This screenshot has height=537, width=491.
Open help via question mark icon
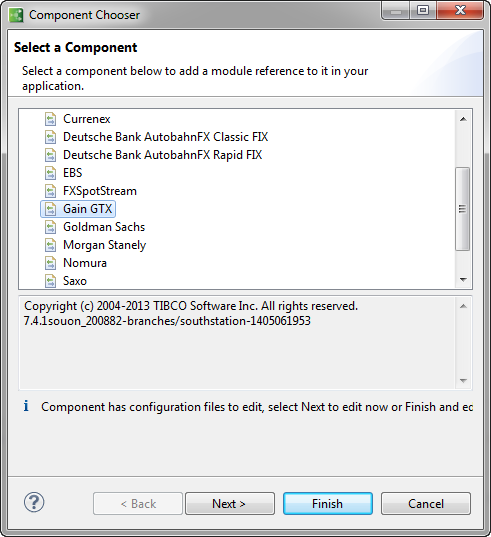pyautogui.click(x=34, y=502)
